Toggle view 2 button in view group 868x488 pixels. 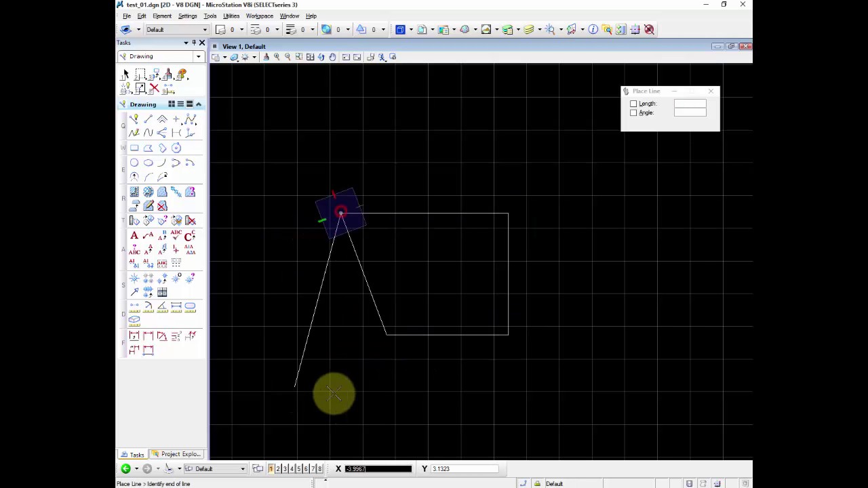coord(277,469)
